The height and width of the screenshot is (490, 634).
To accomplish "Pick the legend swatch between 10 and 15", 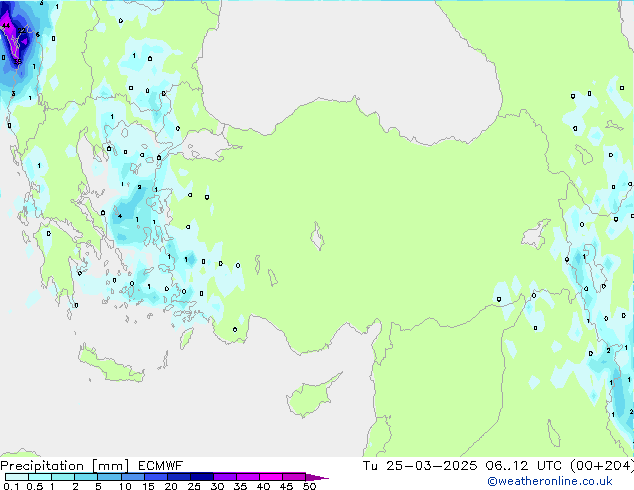I will 133,477.
